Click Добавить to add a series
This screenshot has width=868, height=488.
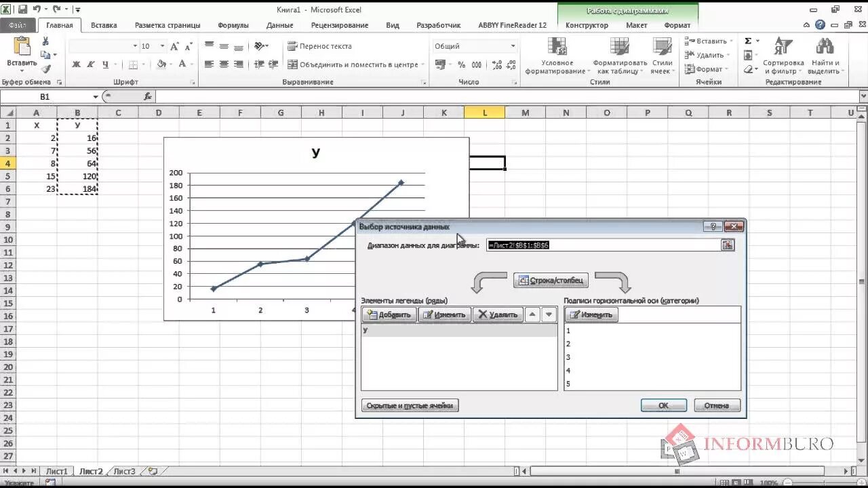tap(389, 314)
